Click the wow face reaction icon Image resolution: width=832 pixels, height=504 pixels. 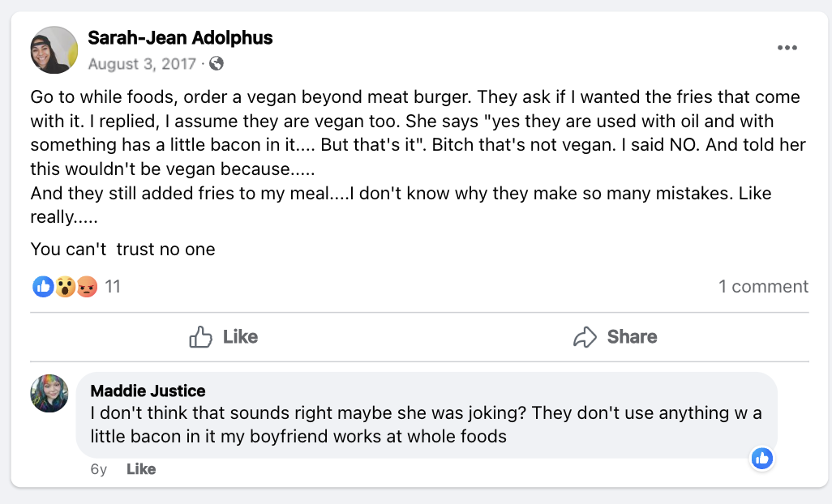pos(65,287)
